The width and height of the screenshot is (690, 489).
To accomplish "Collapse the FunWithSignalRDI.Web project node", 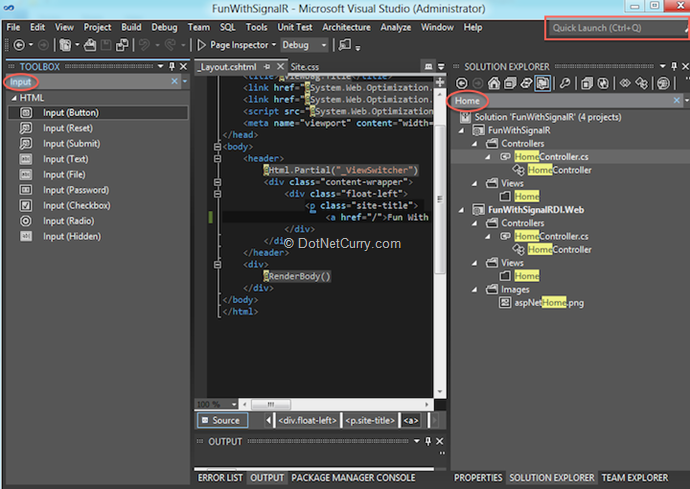I will [461, 210].
